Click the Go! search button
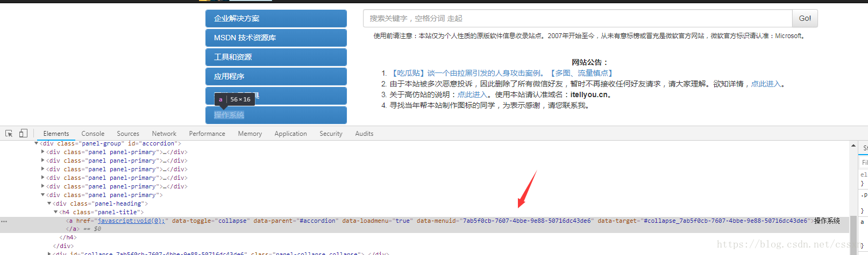Image resolution: width=868 pixels, height=255 pixels. click(805, 18)
